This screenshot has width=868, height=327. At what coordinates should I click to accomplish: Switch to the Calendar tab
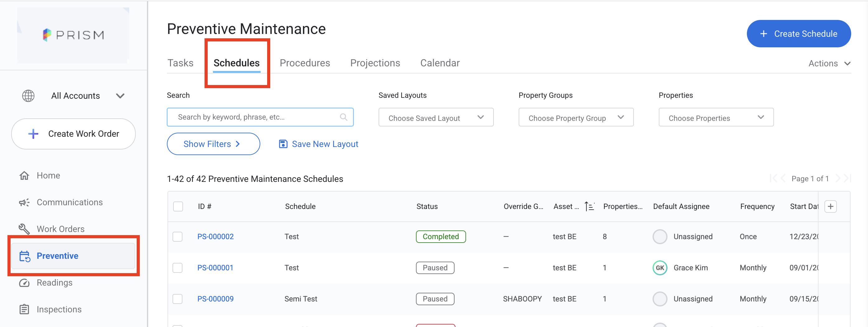click(x=440, y=63)
